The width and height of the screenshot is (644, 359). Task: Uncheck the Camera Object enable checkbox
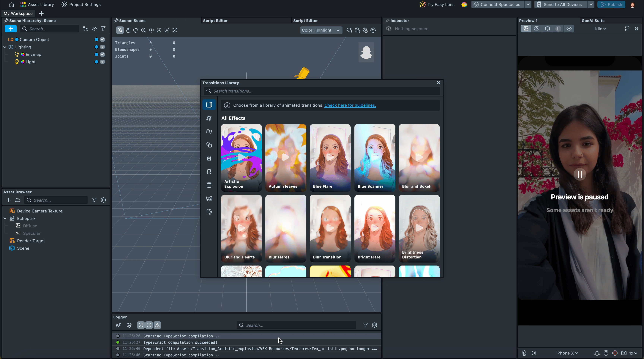[x=102, y=39]
